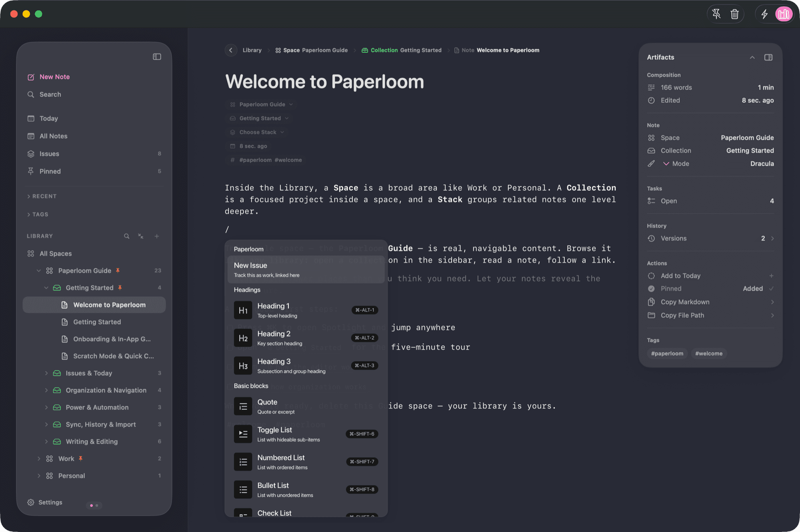The height and width of the screenshot is (532, 800).
Task: Open the Getting Started collection dropdown under the title
Action: click(x=259, y=118)
